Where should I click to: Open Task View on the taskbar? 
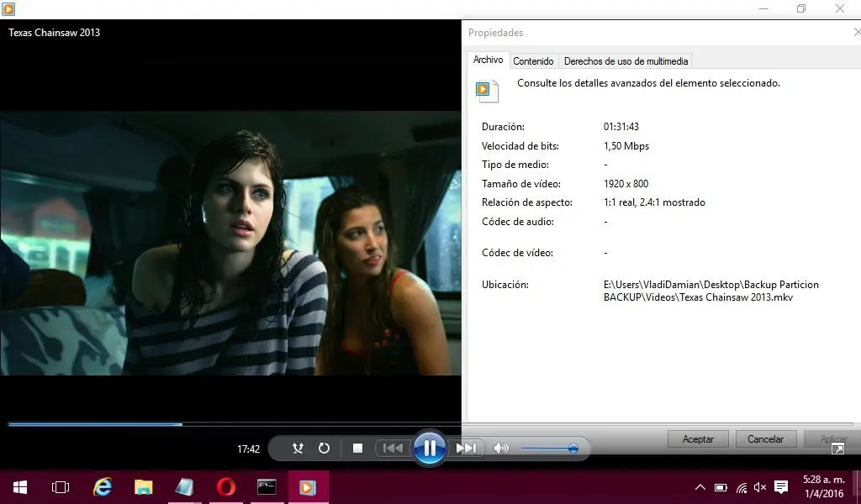pyautogui.click(x=61, y=487)
